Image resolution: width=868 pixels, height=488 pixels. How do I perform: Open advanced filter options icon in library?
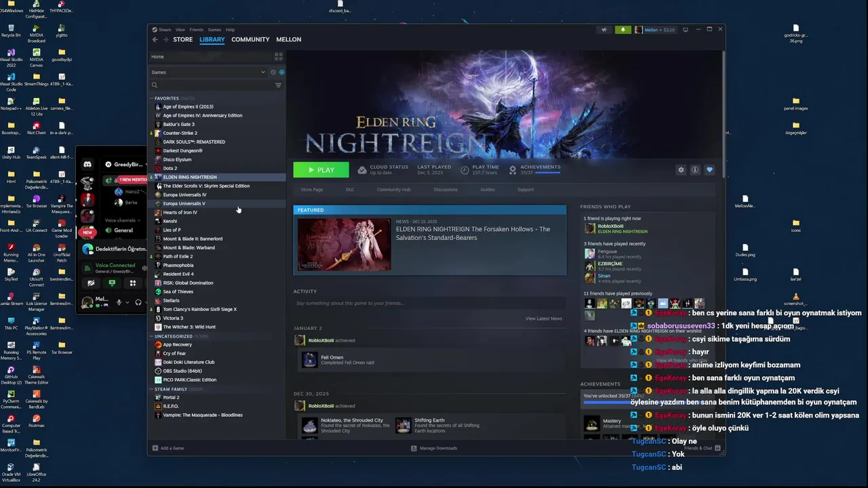(x=278, y=85)
